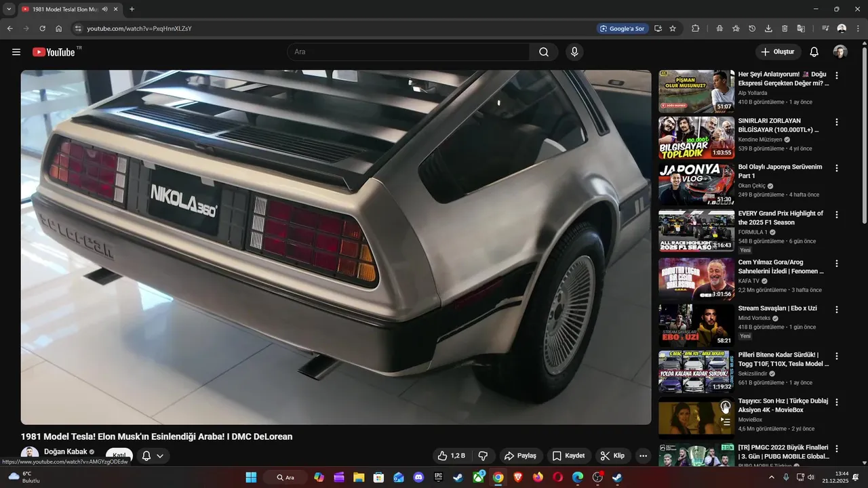This screenshot has height=488, width=868.
Task: Close the 1981 Model Tesla tab
Action: click(x=115, y=9)
